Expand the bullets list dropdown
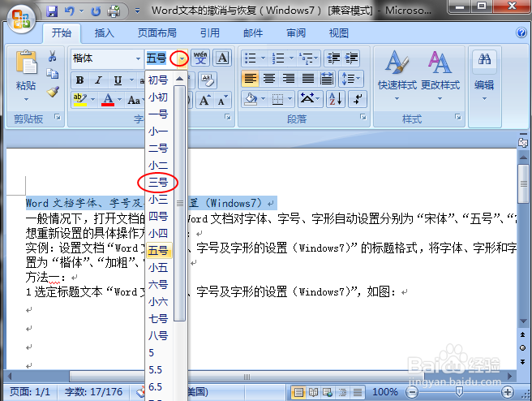 263,58
